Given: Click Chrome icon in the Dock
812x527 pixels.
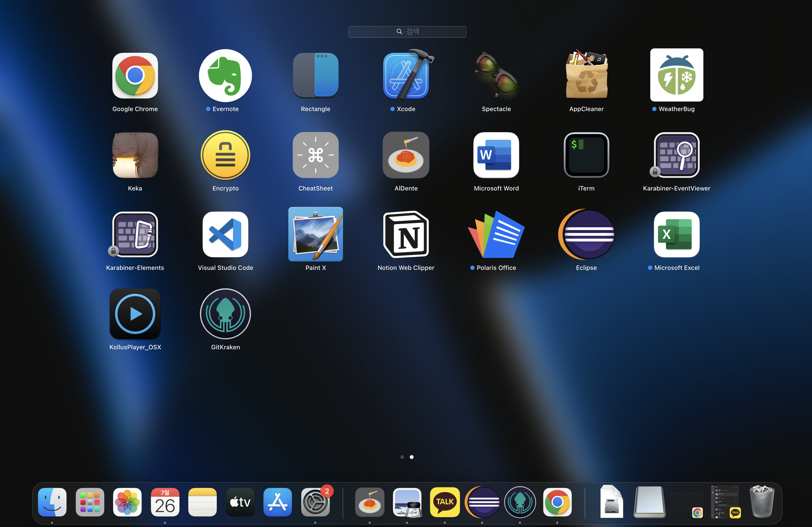Looking at the screenshot, I should click(557, 502).
